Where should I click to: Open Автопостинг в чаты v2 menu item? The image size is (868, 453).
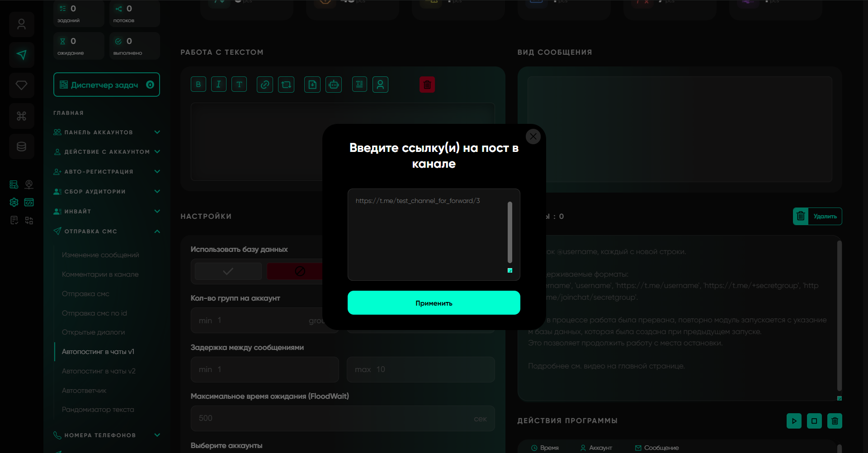pyautogui.click(x=99, y=371)
